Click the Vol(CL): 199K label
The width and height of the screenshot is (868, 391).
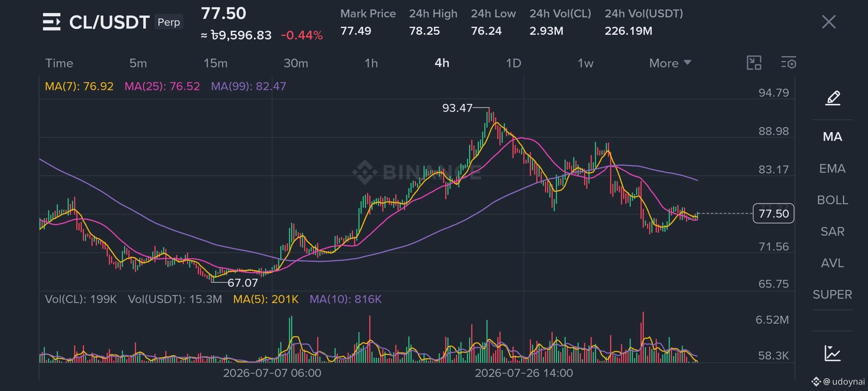pos(81,299)
